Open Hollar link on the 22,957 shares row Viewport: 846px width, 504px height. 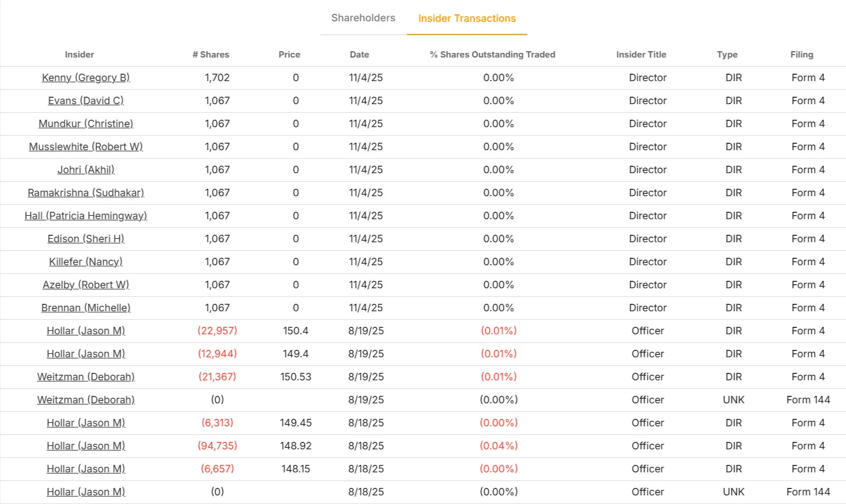(x=86, y=331)
